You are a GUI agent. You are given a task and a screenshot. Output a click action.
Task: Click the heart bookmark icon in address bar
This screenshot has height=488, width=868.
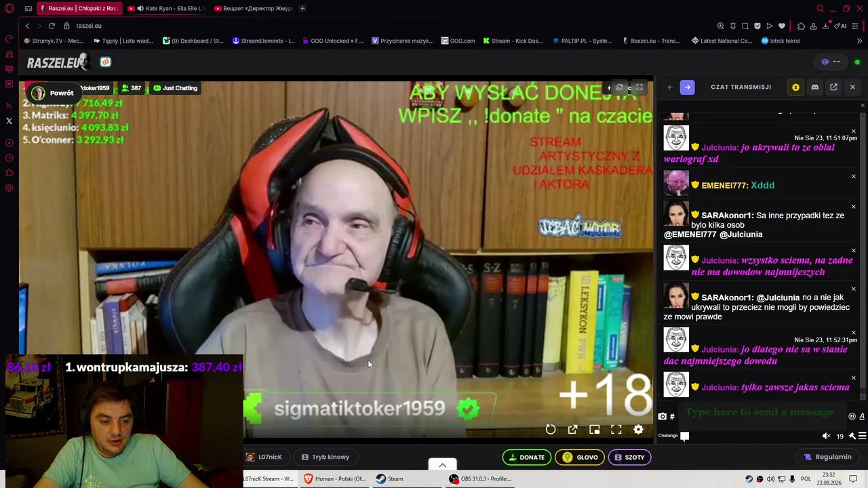[782, 26]
